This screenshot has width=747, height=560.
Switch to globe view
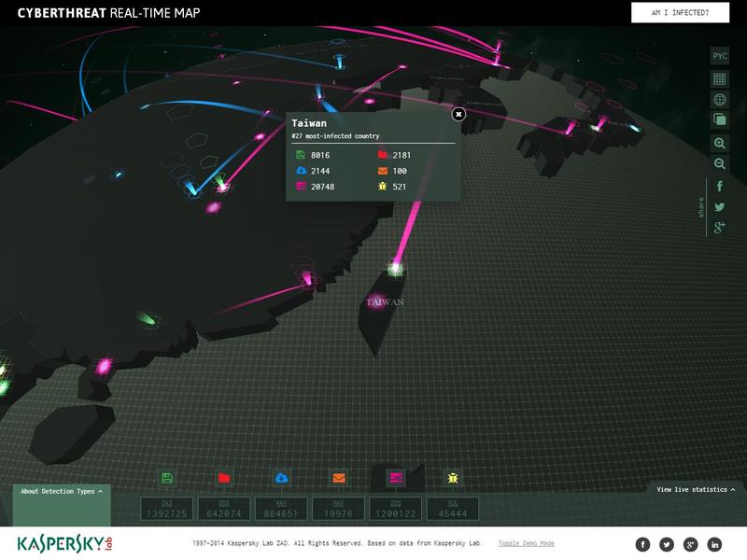click(720, 100)
